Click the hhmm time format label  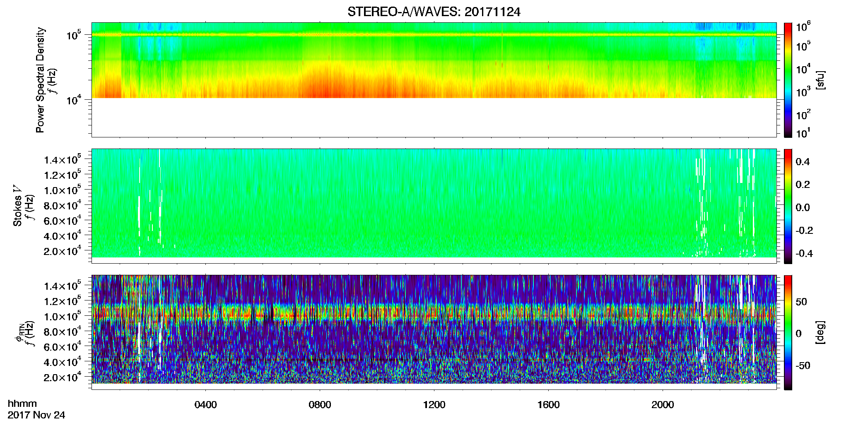click(22, 404)
